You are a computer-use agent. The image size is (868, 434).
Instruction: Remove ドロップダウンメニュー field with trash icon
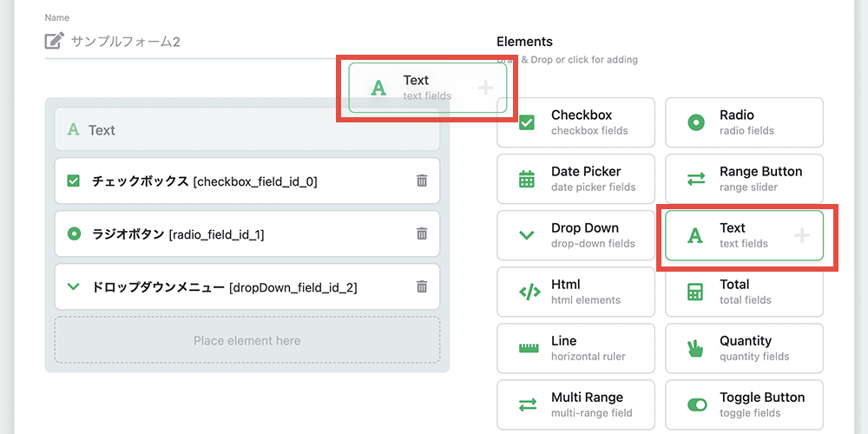pyautogui.click(x=422, y=286)
